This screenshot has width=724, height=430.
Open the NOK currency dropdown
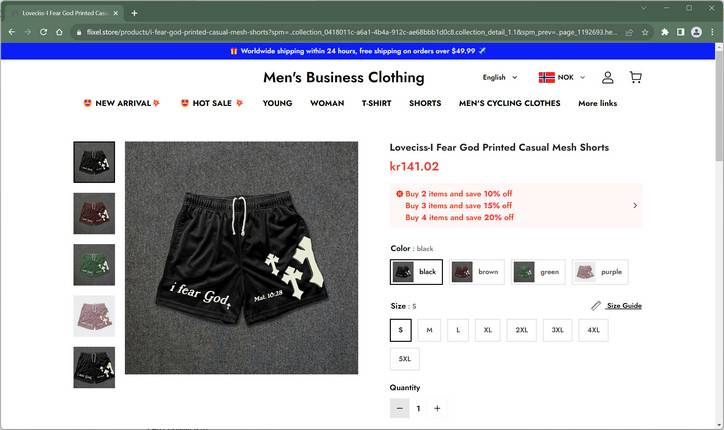(x=562, y=77)
